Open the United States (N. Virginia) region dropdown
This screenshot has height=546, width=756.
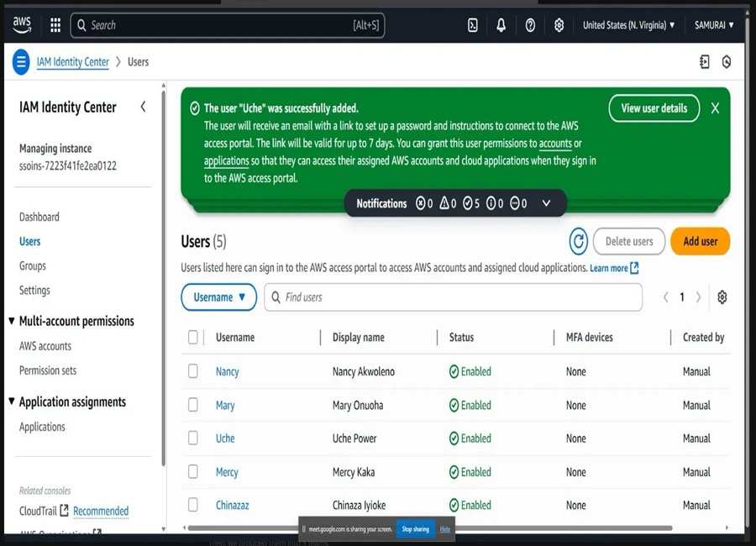[x=628, y=25]
